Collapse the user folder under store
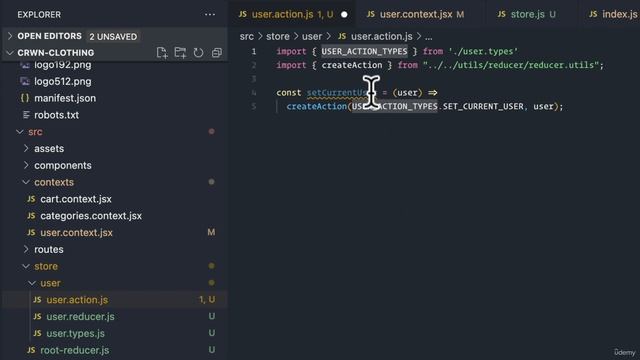The height and width of the screenshot is (360, 640). (x=32, y=282)
